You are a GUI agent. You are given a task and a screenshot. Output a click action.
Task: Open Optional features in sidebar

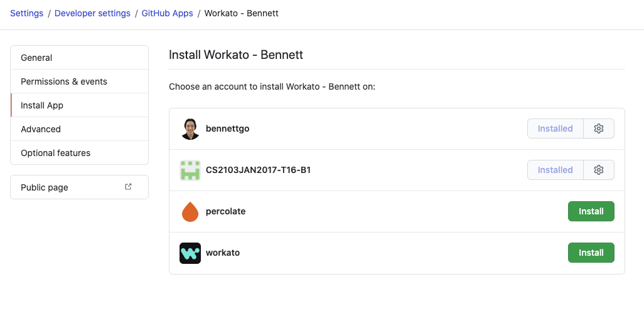(x=56, y=153)
